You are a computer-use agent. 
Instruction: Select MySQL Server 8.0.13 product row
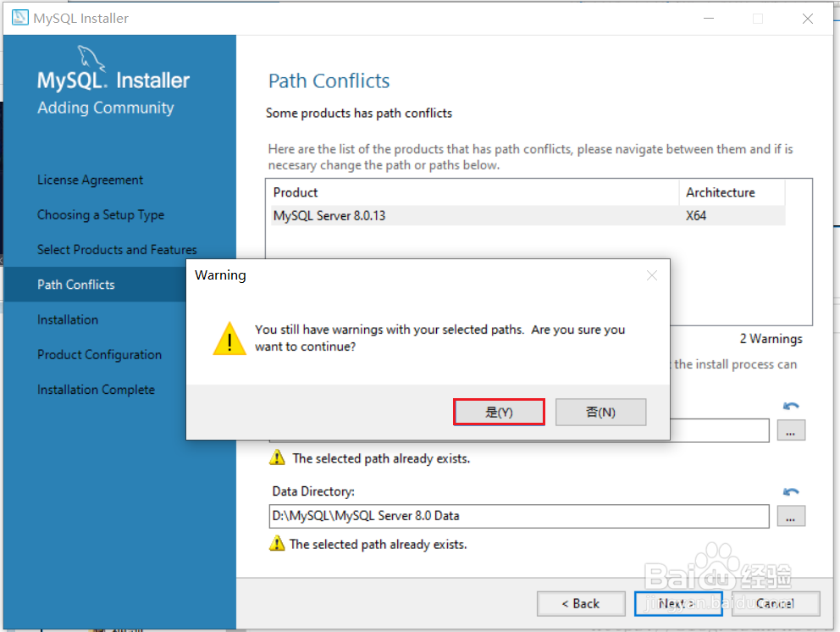point(528,215)
